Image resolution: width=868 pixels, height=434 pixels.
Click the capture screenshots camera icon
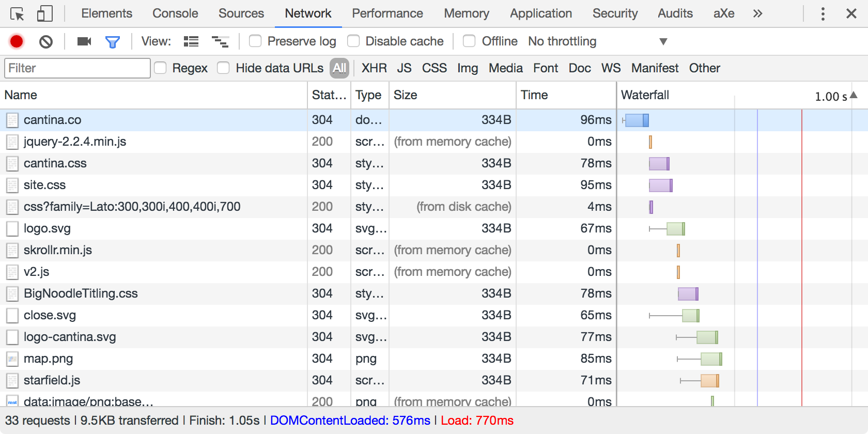[84, 41]
